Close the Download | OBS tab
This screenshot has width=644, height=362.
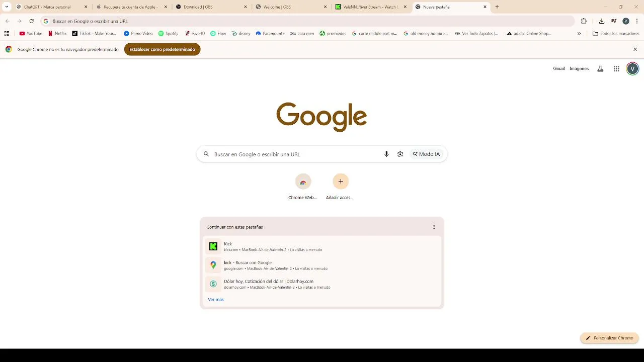(246, 7)
